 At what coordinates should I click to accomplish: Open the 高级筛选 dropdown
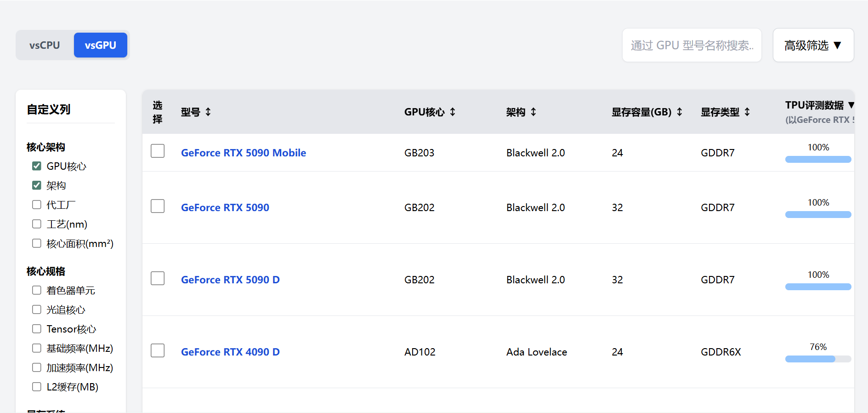(x=813, y=45)
